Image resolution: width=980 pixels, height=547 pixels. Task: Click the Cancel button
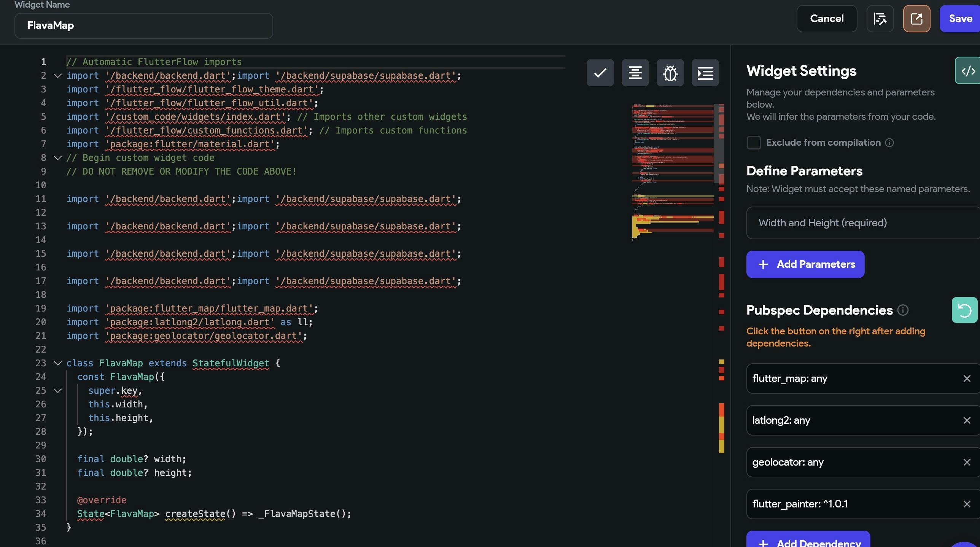(827, 19)
